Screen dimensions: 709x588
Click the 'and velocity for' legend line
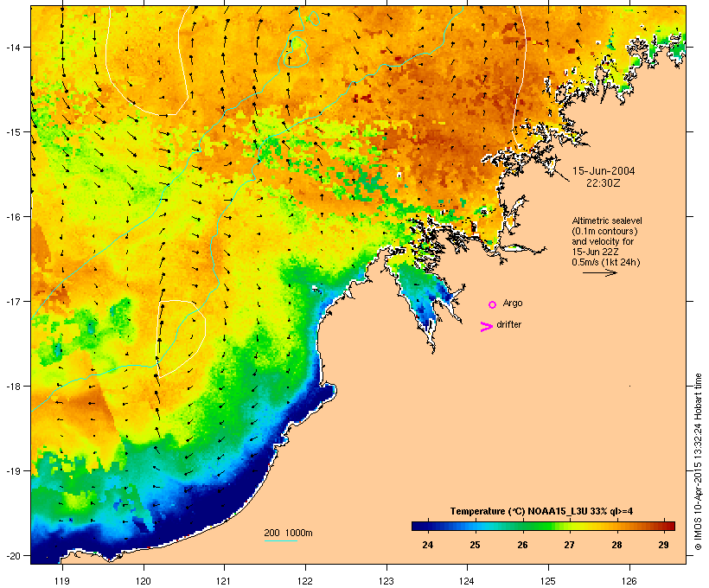(603, 241)
